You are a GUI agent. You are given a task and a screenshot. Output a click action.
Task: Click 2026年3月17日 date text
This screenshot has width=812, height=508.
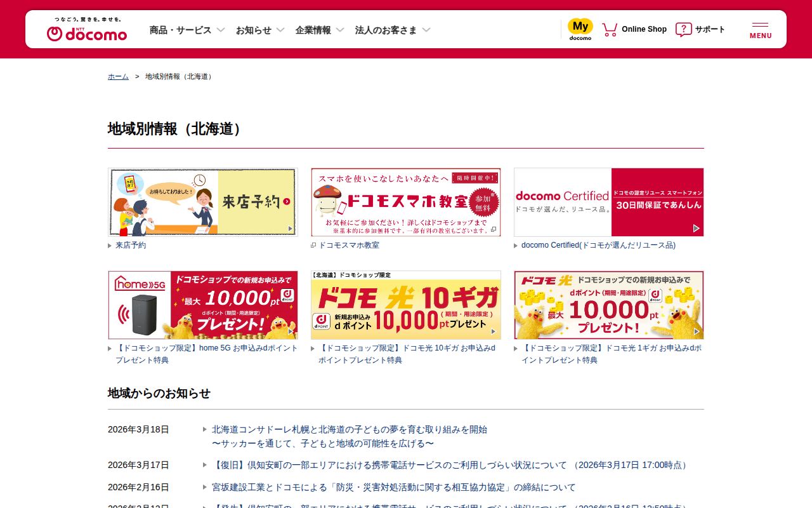(138, 465)
